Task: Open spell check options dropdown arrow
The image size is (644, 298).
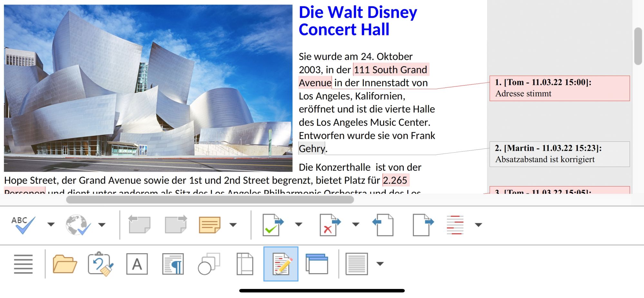Action: (x=51, y=224)
